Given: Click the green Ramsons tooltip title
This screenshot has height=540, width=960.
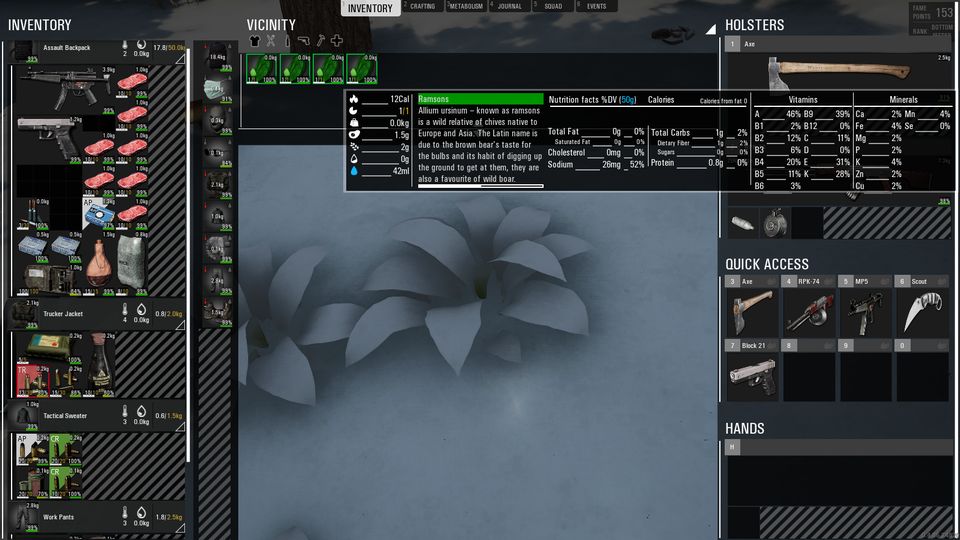Looking at the screenshot, I should [x=481, y=99].
